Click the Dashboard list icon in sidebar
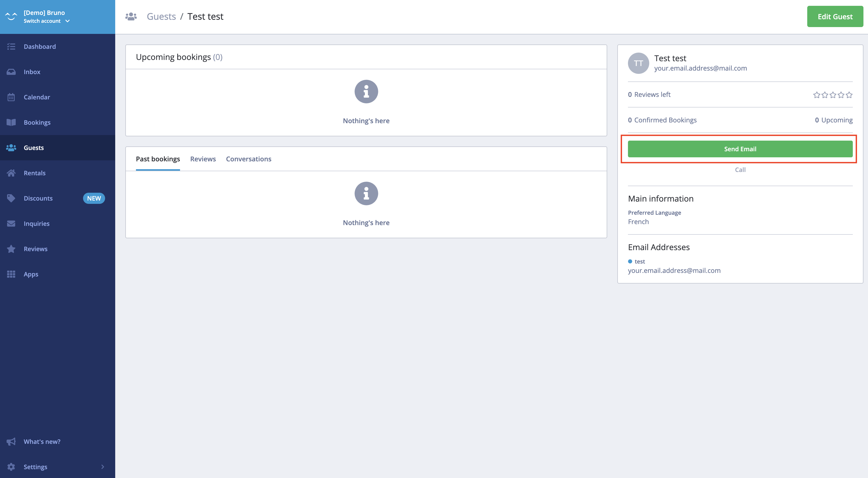 (x=11, y=47)
